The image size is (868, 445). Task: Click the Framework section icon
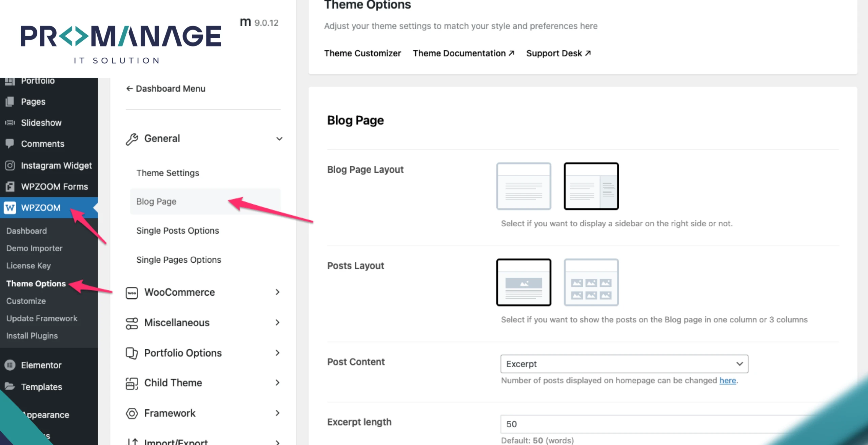pyautogui.click(x=132, y=413)
